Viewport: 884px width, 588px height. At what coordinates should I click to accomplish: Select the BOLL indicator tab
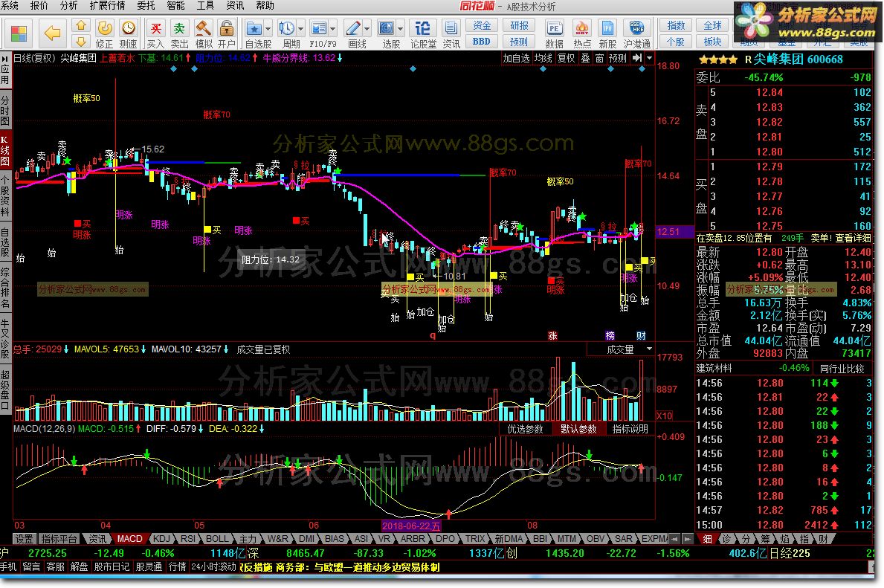click(x=217, y=538)
